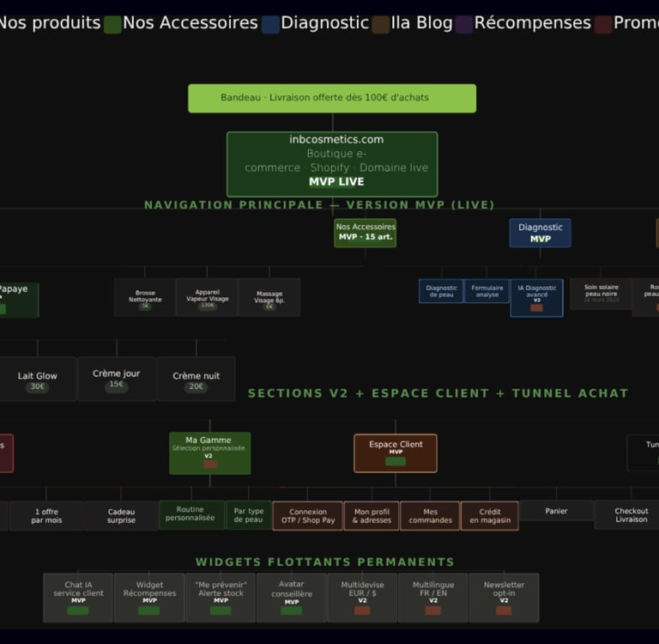Select the Multidevise EUR / $ widget

[362, 598]
